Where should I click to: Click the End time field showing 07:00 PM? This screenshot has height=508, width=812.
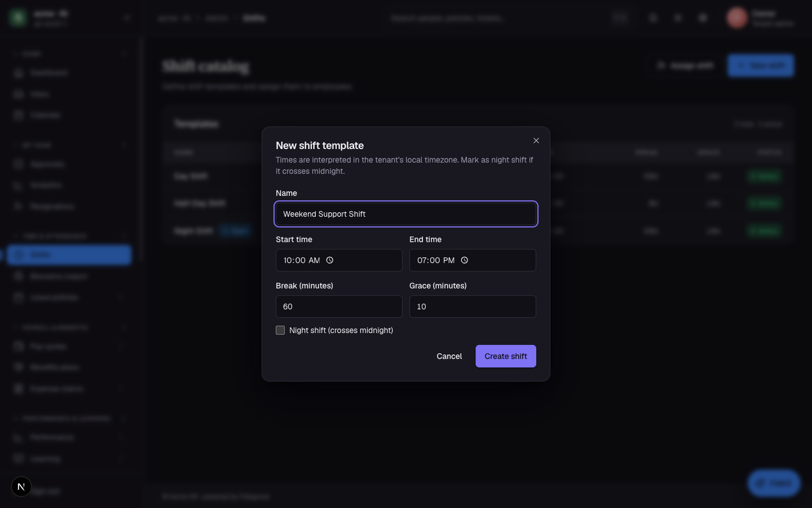(473, 260)
